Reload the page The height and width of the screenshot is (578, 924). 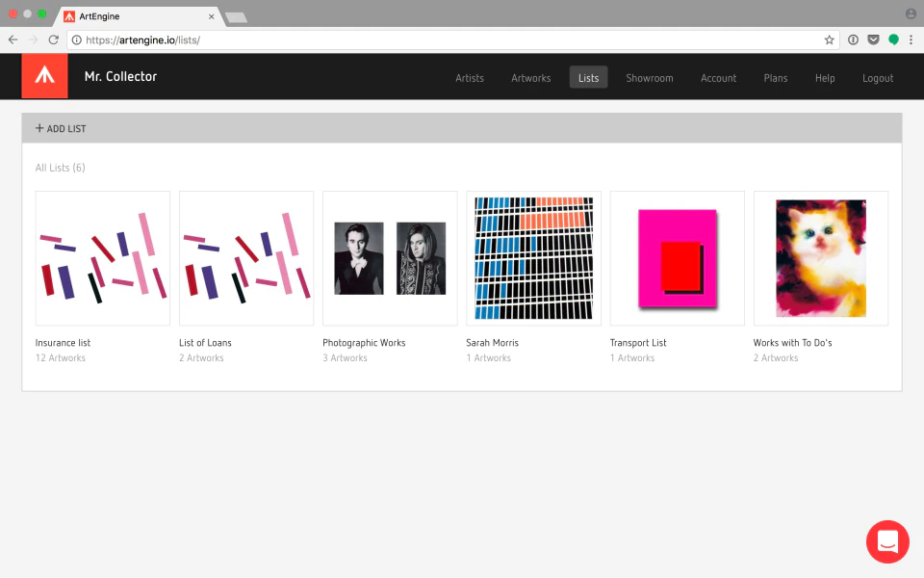pyautogui.click(x=53, y=39)
